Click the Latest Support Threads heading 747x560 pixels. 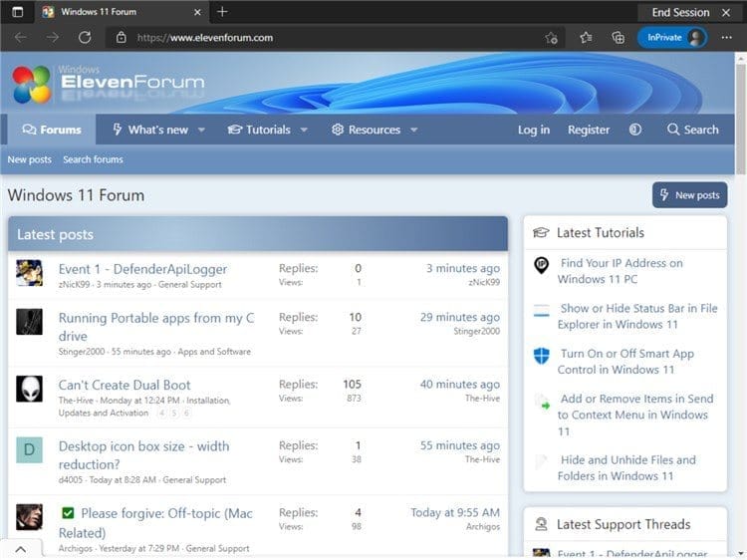[x=623, y=524]
